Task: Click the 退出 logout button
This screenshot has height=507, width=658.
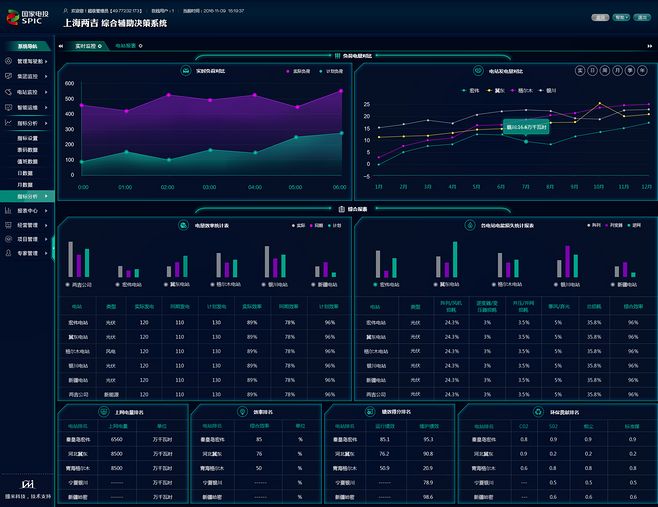Action: pos(642,17)
